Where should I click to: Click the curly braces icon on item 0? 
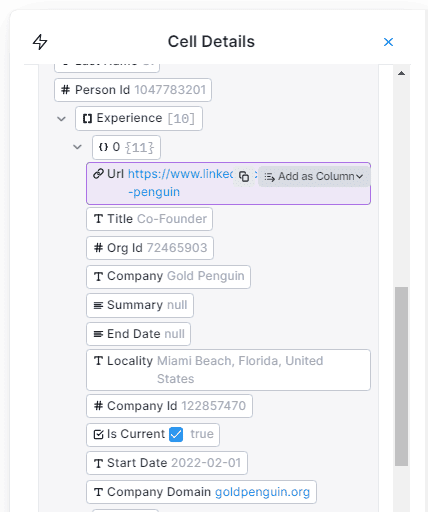point(104,147)
